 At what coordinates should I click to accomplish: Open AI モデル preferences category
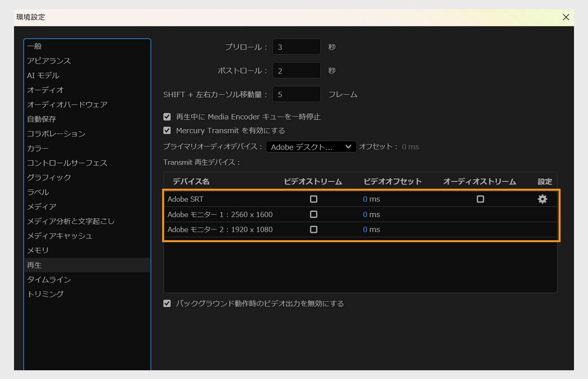[87, 75]
